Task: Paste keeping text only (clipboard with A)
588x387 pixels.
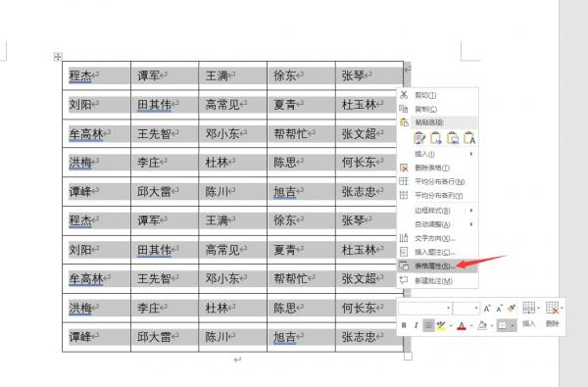Action: point(469,138)
